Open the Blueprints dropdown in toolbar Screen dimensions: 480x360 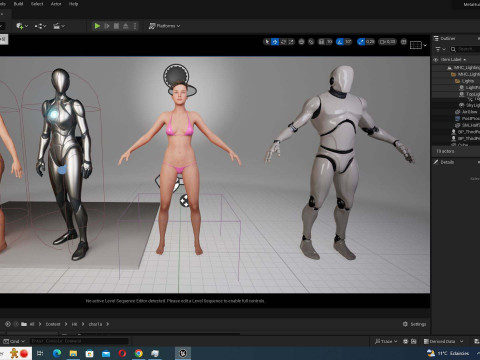[x=40, y=26]
